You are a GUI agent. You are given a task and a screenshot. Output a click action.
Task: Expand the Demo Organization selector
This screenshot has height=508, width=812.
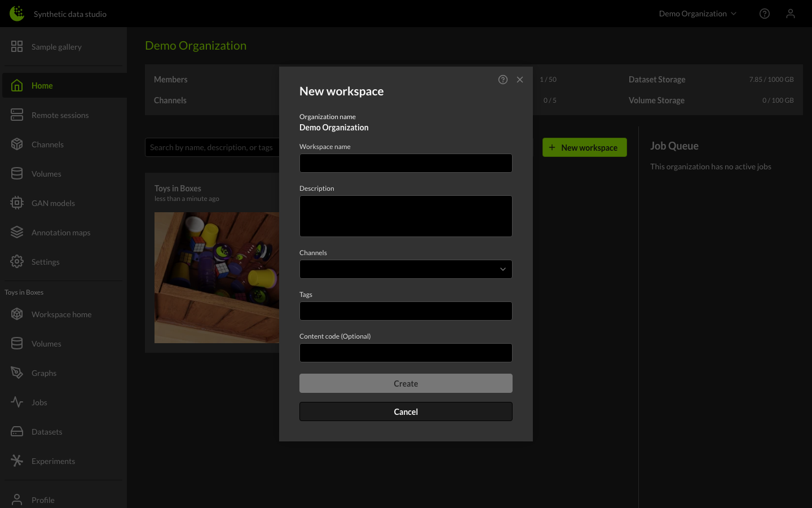698,14
